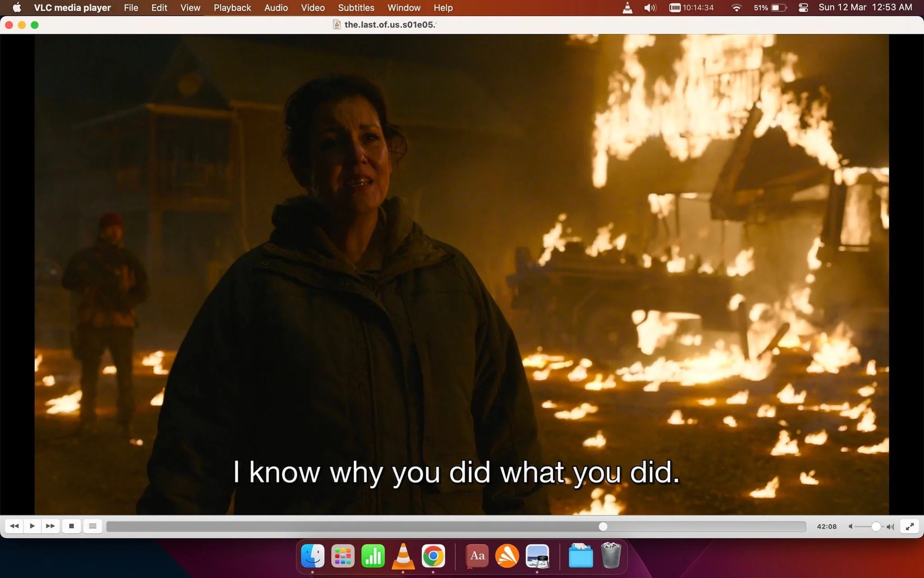Open Numbers from the Dock

(373, 556)
